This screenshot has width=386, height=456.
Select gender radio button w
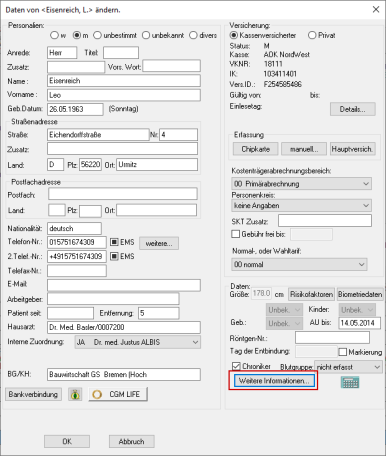tap(54, 35)
